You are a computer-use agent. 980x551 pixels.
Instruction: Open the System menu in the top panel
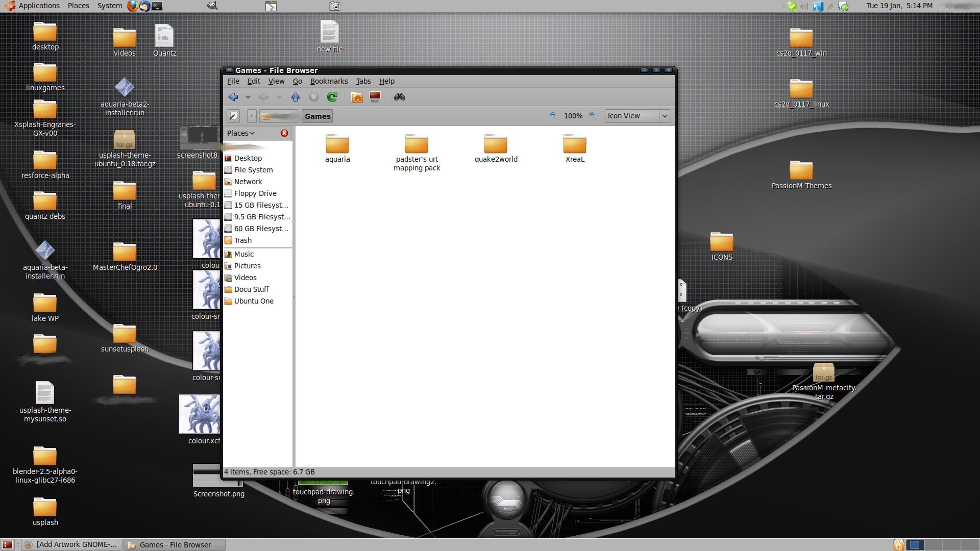(x=109, y=6)
